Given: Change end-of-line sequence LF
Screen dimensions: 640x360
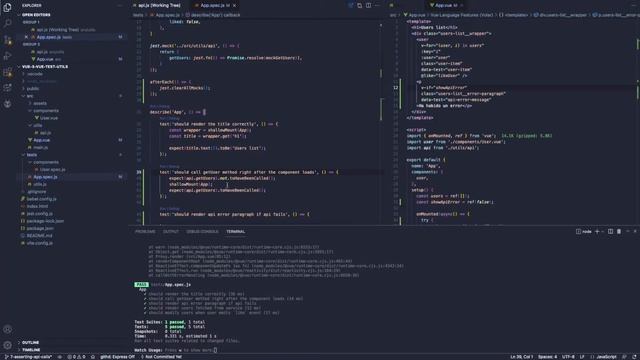Looking at the screenshot, I should [x=582, y=357].
